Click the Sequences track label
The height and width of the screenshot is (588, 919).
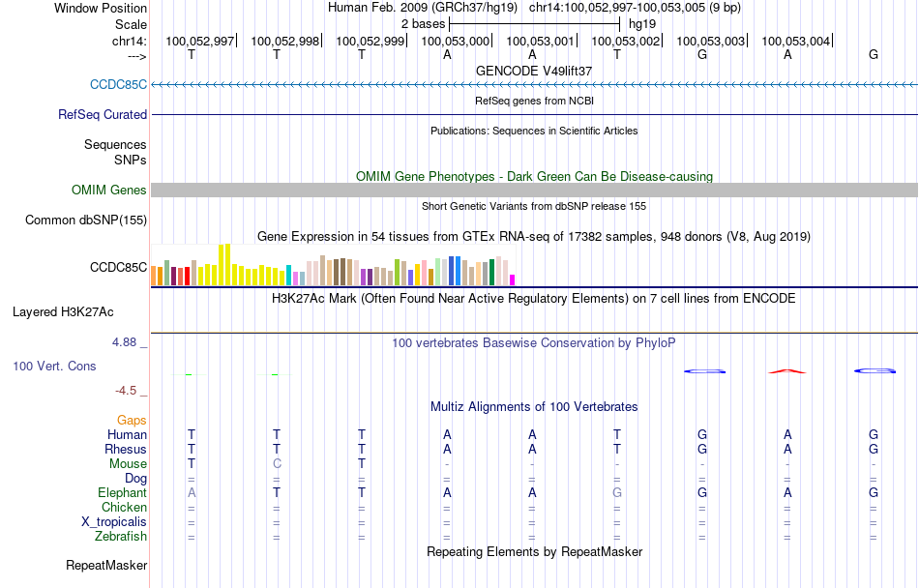point(115,145)
